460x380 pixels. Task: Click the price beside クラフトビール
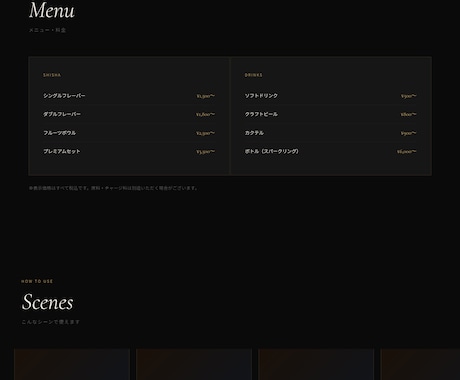(408, 115)
